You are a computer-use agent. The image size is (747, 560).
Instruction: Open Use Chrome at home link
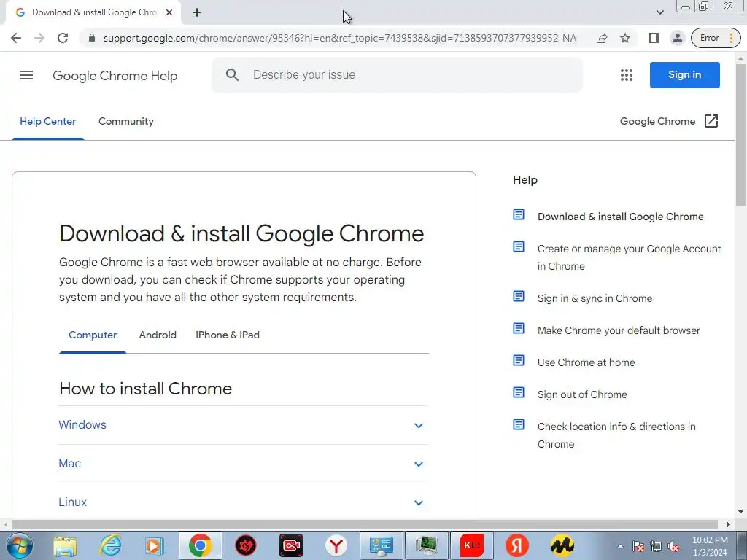(586, 362)
